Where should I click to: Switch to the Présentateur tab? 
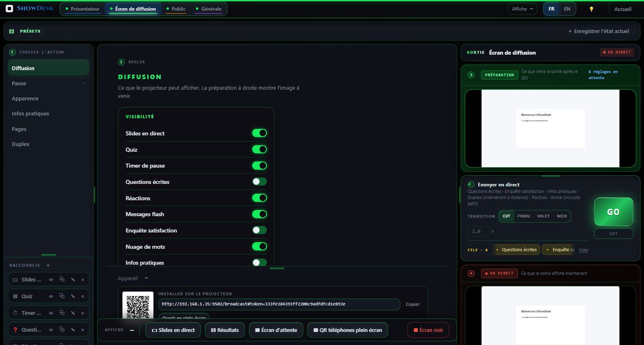point(82,9)
